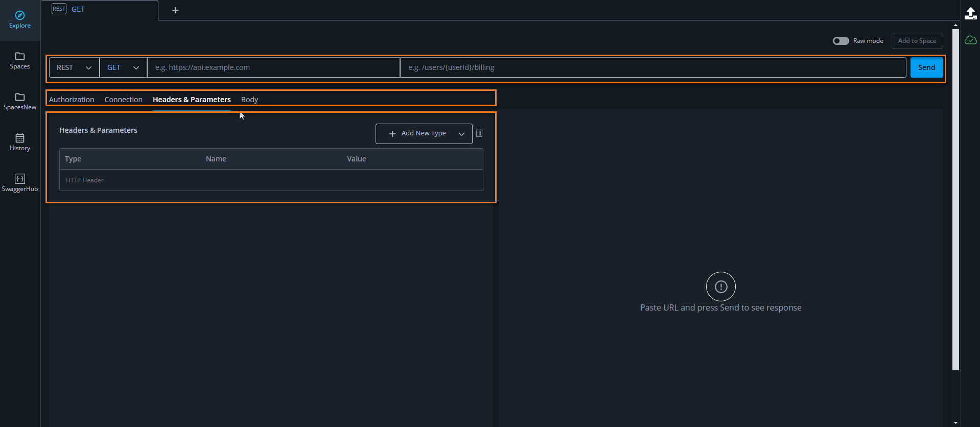Add a new request tab with plus
Image resolution: width=980 pixels, height=427 pixels.
tap(175, 10)
